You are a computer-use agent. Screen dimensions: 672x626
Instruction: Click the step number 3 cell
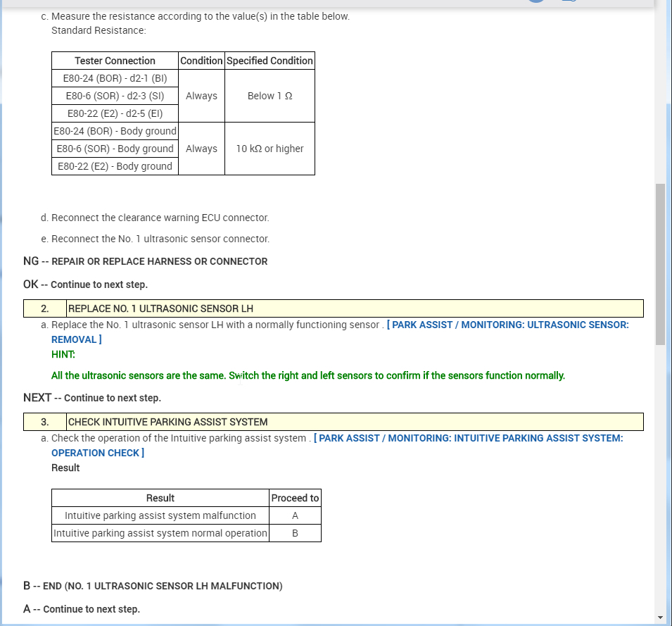click(x=45, y=422)
